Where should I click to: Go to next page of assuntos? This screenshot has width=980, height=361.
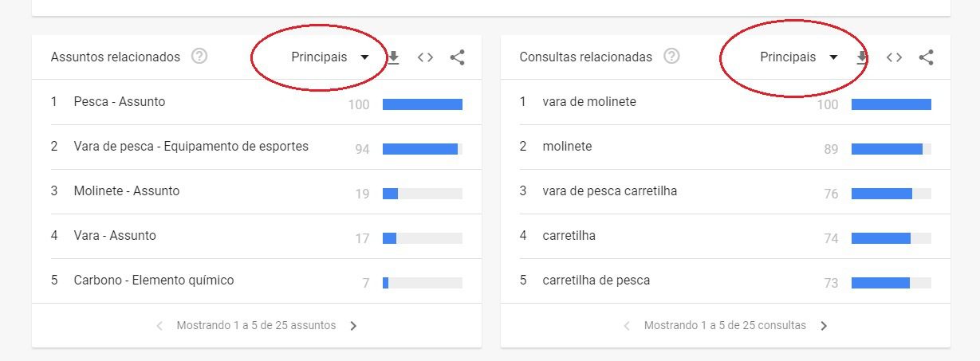click(x=353, y=325)
